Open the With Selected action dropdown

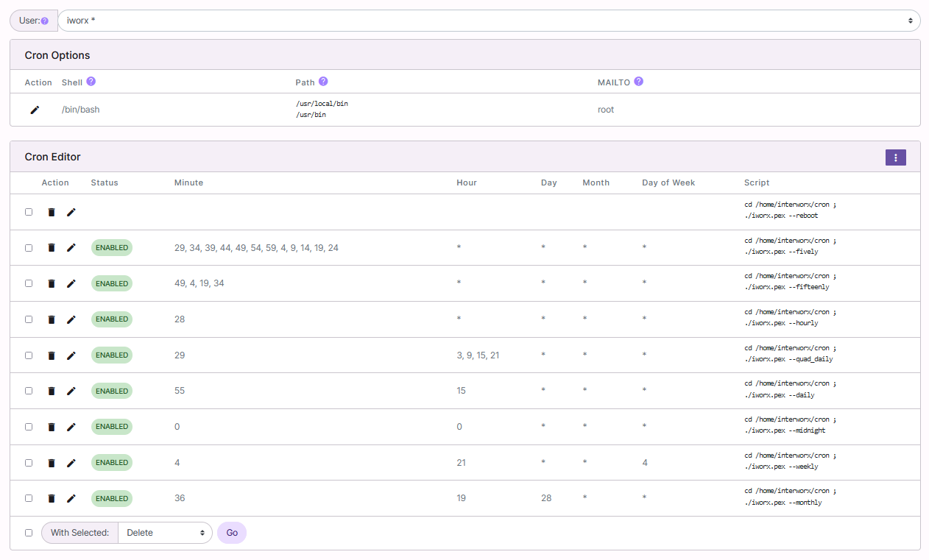pyautogui.click(x=165, y=533)
